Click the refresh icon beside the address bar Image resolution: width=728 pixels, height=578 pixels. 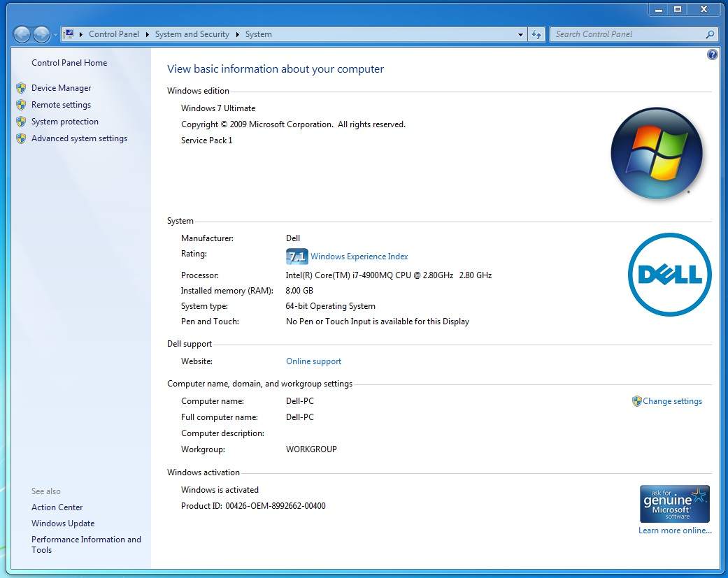point(536,34)
